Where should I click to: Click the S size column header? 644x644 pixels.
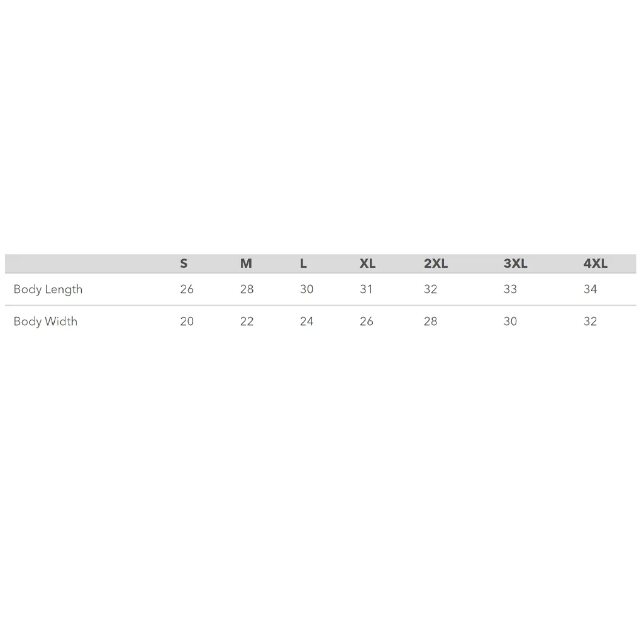[184, 264]
